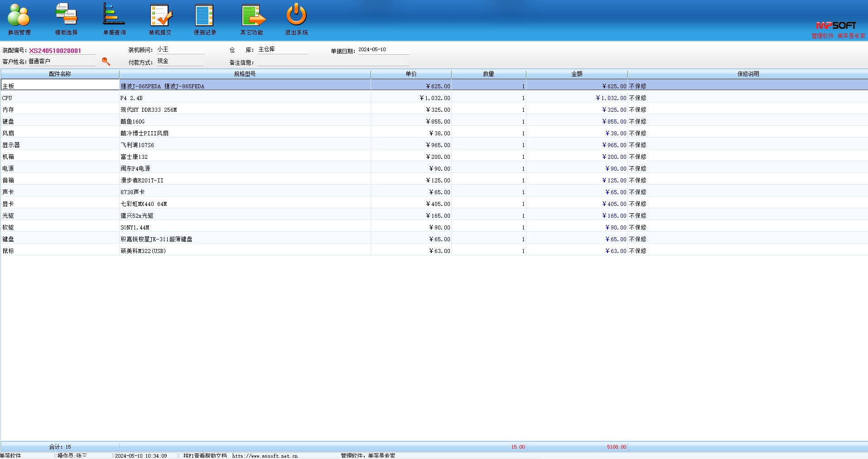This screenshot has height=459, width=868.
Task: Open the 付款方式 field showing 现金
Action: click(180, 62)
